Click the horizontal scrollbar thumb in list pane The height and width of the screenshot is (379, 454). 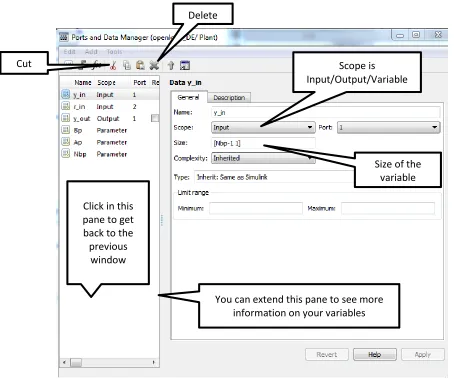76,362
